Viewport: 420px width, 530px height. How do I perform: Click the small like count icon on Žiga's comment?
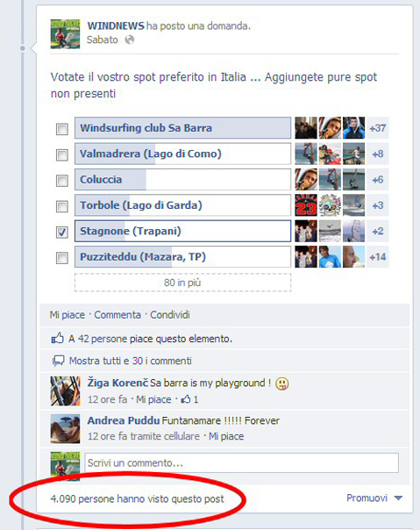coord(186,399)
